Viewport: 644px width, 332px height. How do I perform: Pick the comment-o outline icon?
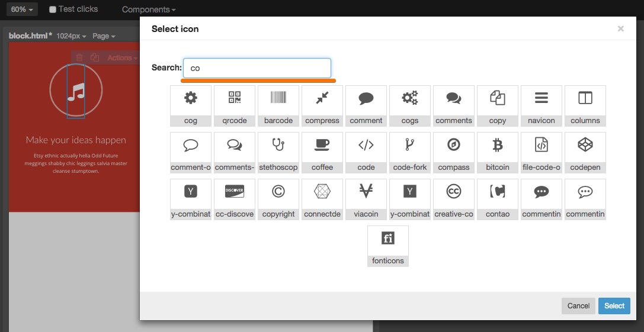tap(191, 153)
